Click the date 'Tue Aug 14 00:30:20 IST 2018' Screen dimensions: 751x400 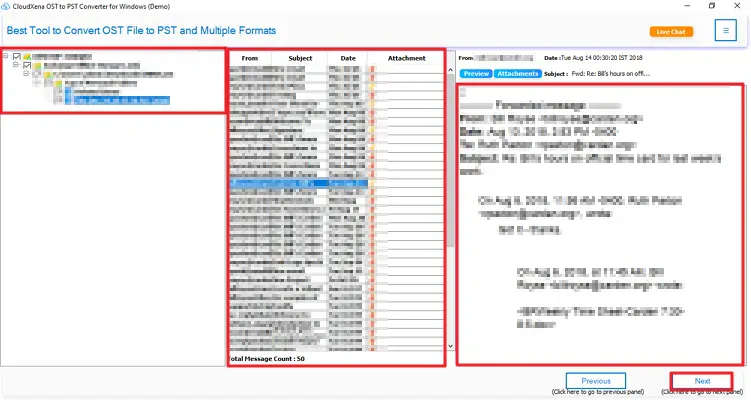click(x=602, y=57)
